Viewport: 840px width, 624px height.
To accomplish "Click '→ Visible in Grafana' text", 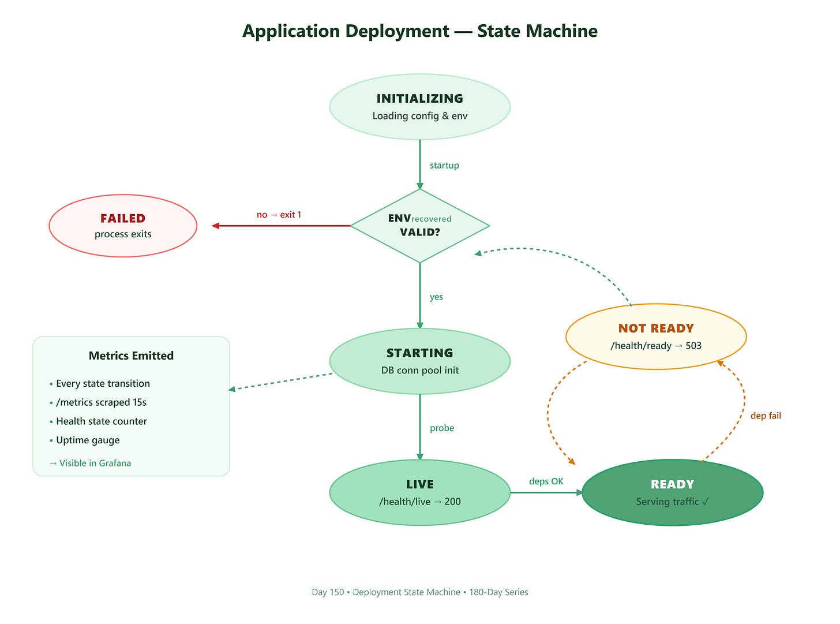I will [90, 463].
